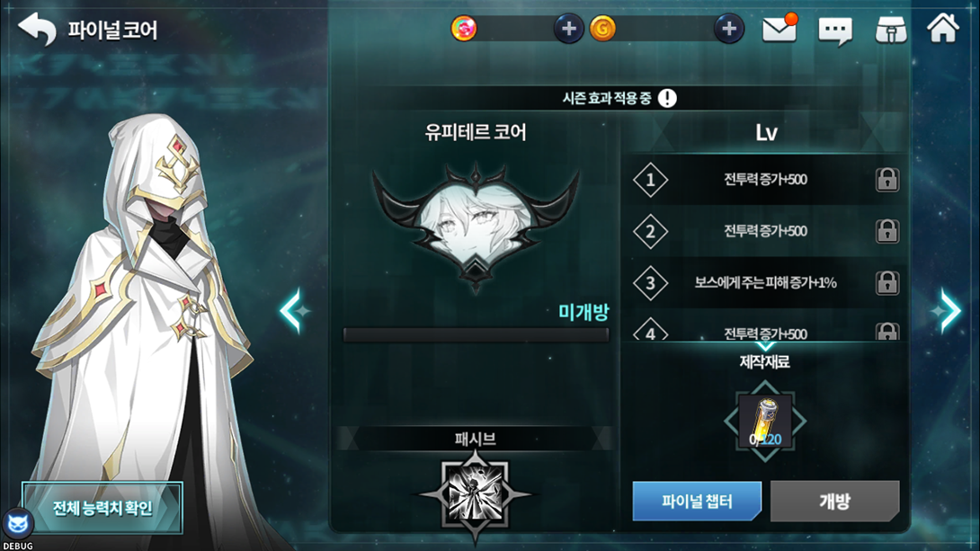
Task: Expand level list with down chevron
Action: point(765,345)
